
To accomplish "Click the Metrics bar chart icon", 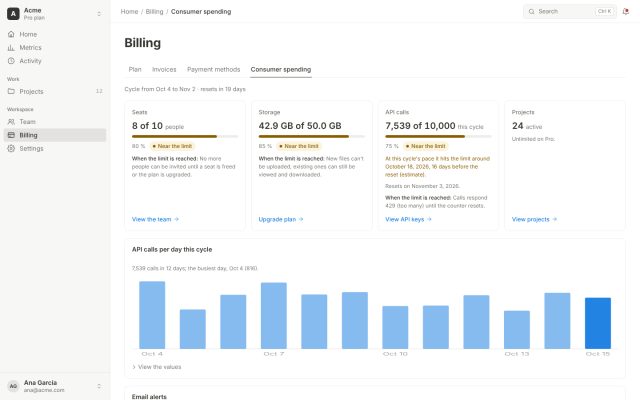I will (11, 47).
